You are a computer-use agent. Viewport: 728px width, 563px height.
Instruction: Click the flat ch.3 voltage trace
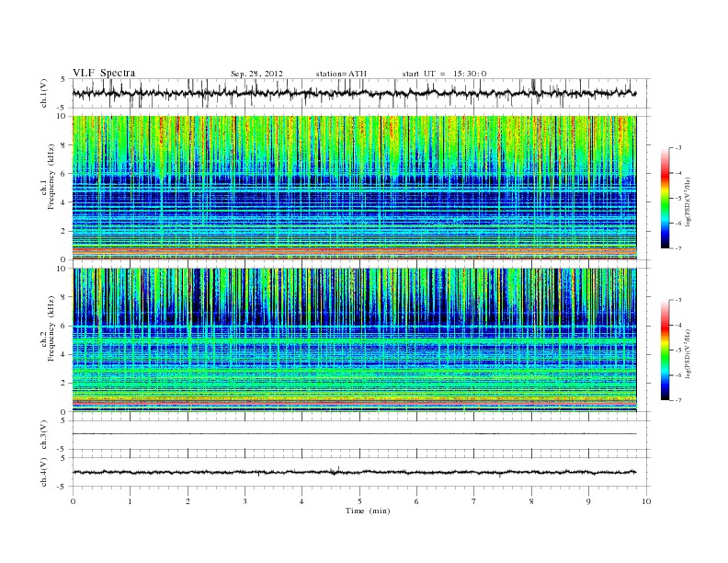click(x=354, y=433)
